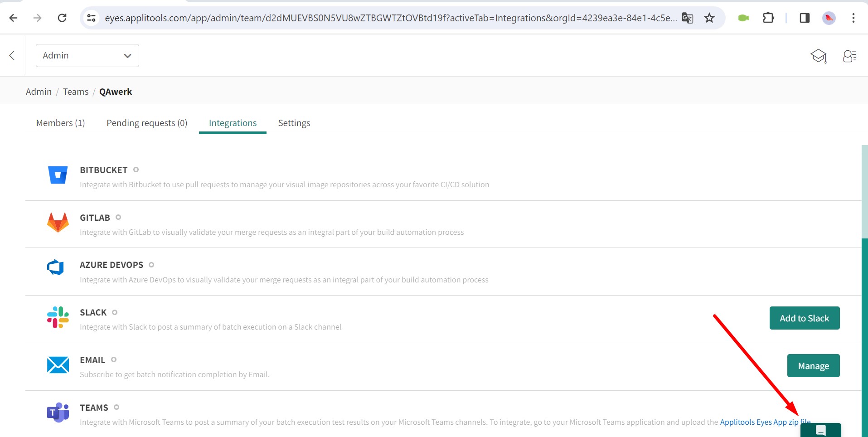
Task: Click the browser forward arrow
Action: (x=38, y=18)
